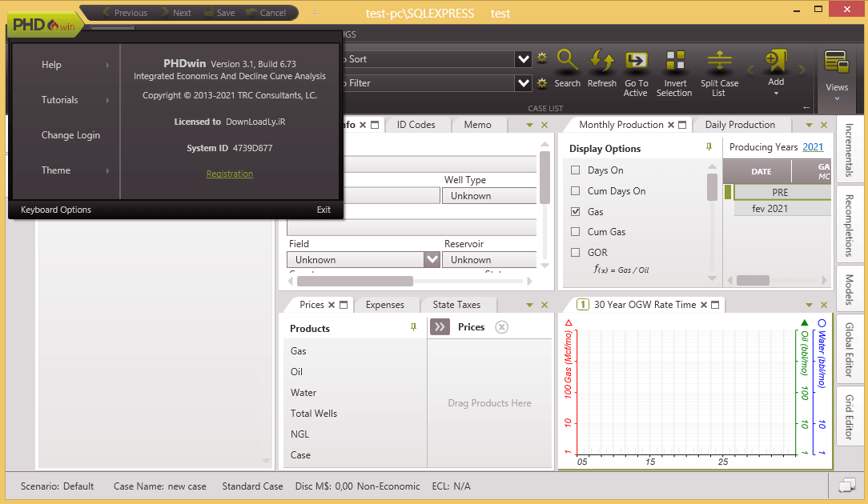The image size is (868, 504).
Task: Open the Field dropdown set to Unknown
Action: pos(432,260)
